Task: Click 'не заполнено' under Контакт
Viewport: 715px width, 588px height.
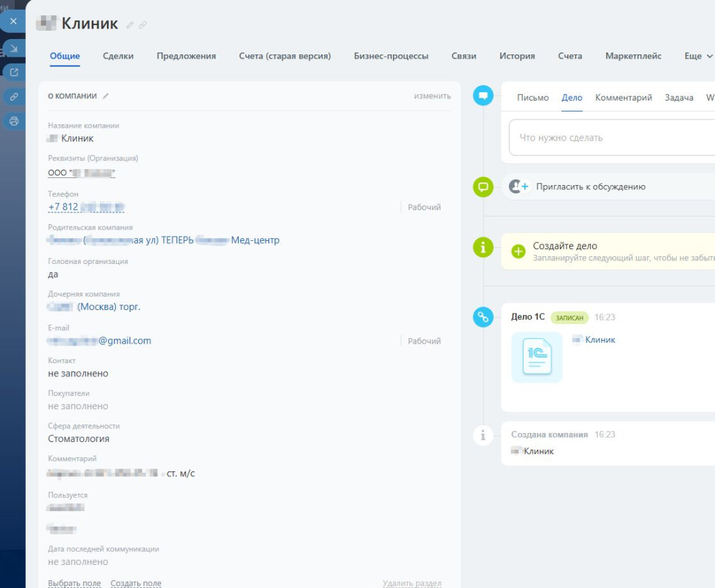Action: click(x=78, y=374)
